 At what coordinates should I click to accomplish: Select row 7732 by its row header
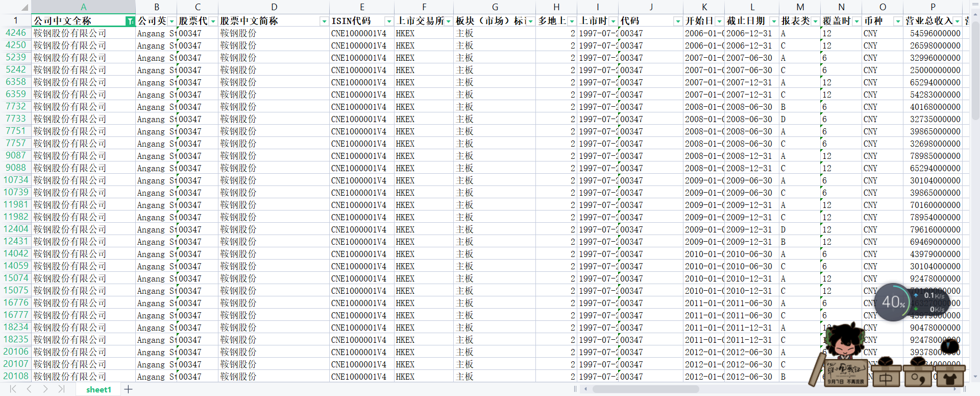coord(16,107)
